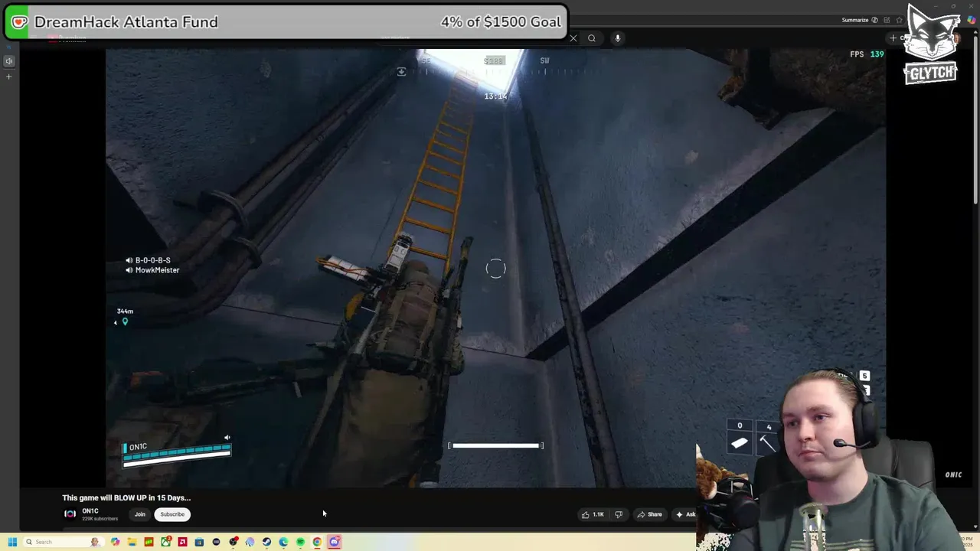Viewport: 980px width, 551px height.
Task: Click the DreamHack Atlanta Fund goal bar
Action: click(286, 22)
